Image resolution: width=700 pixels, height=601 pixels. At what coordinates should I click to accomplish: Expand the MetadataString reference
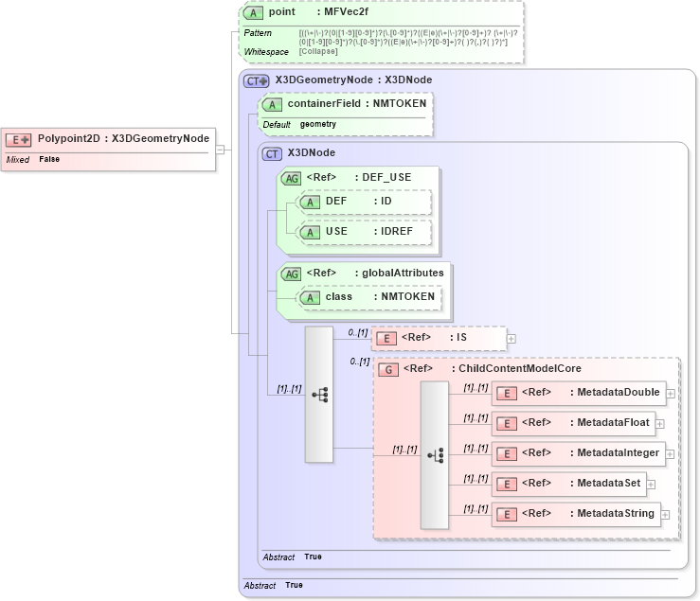click(665, 515)
